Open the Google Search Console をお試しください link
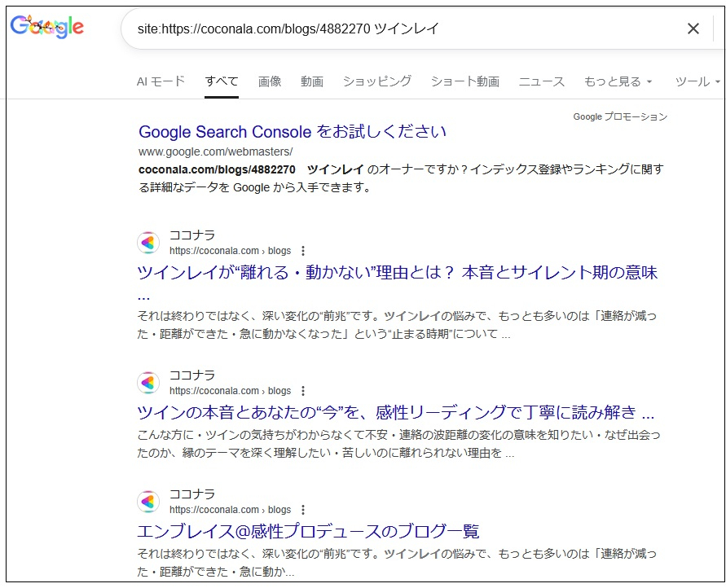This screenshot has width=726, height=588. pos(293,132)
